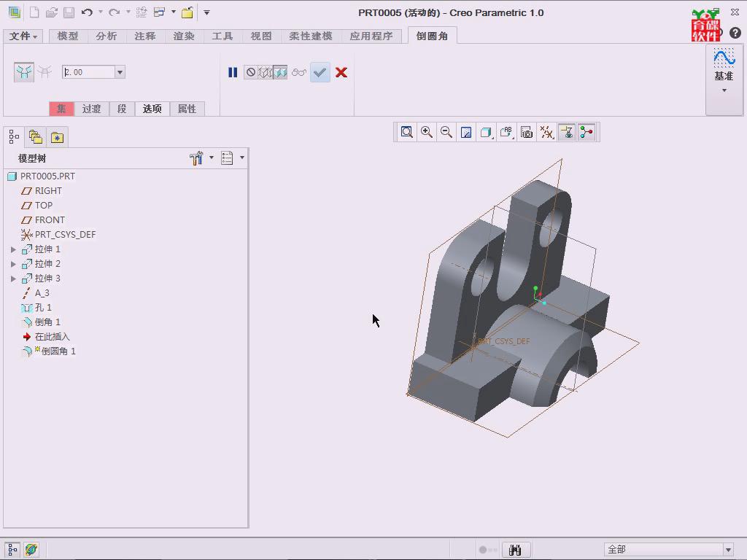Toggle set mode for round feature

click(24, 72)
